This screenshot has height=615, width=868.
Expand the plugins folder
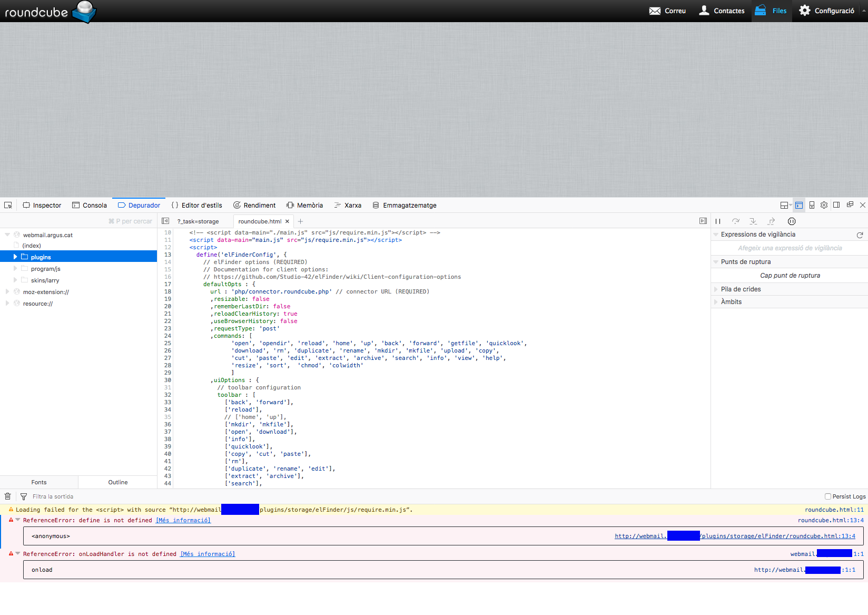click(x=15, y=257)
